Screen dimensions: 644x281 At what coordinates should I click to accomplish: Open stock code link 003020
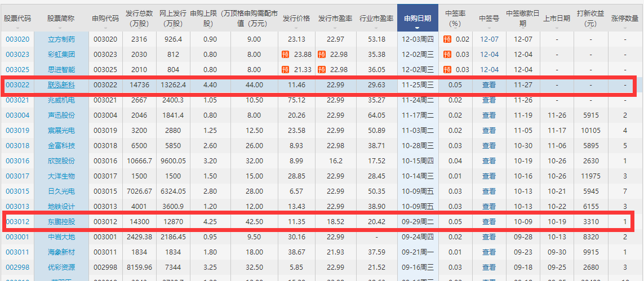coord(17,39)
